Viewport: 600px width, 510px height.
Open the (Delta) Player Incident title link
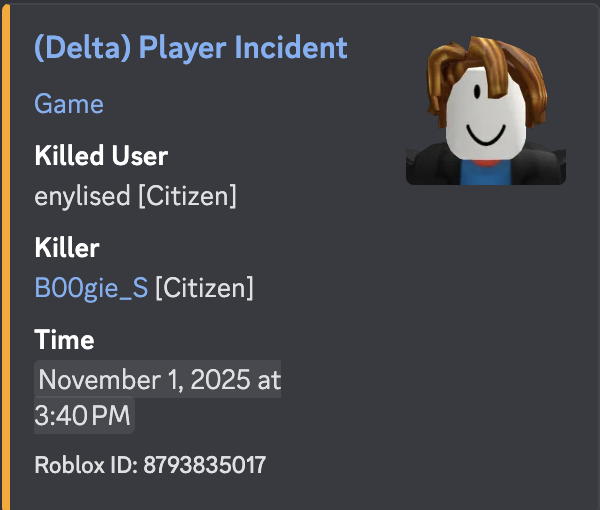(190, 48)
